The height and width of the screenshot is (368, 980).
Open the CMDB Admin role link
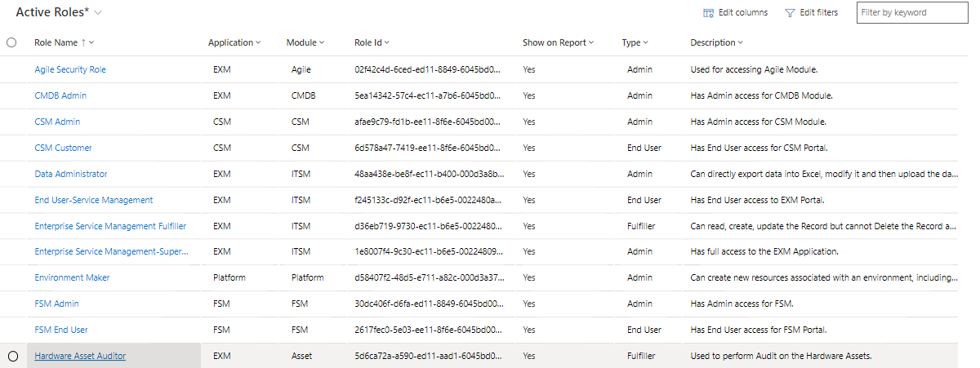tap(60, 95)
